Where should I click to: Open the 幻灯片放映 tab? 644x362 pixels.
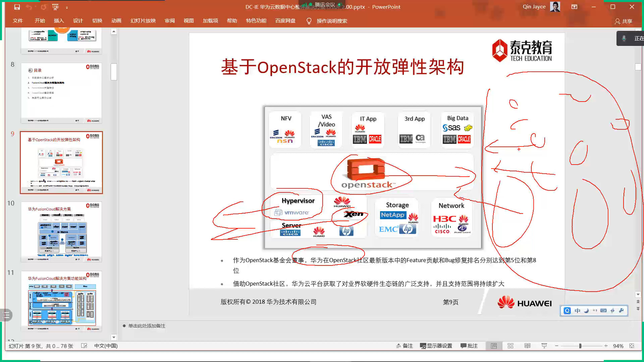tap(143, 21)
